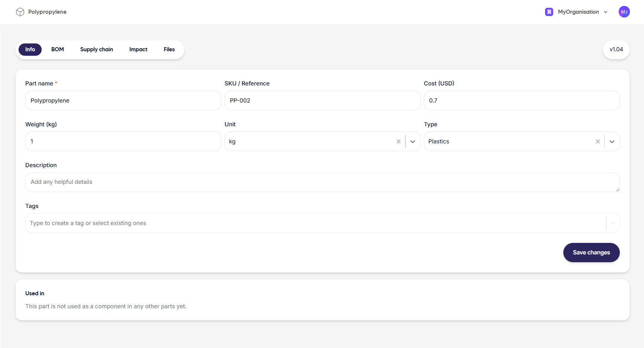Click the Polypropylene header title

47,12
